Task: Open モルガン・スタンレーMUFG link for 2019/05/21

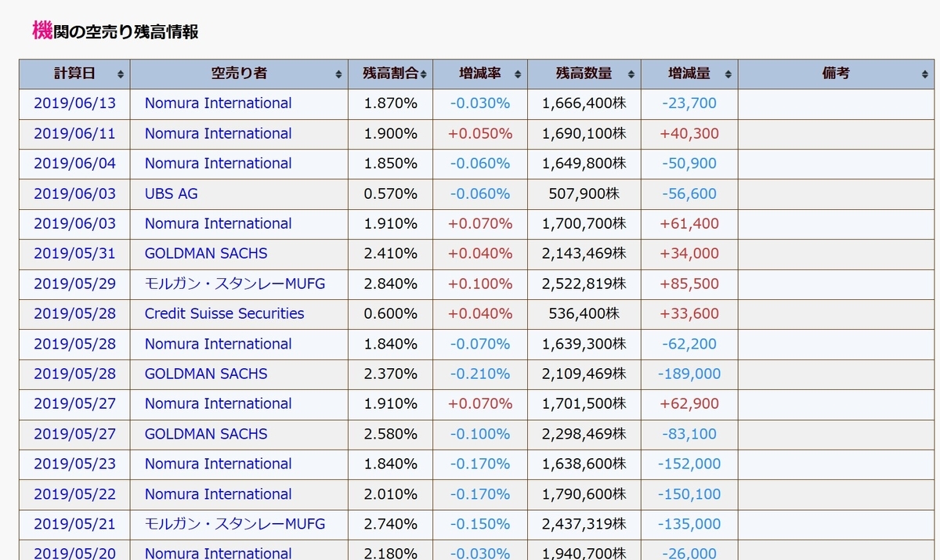Action: (235, 524)
